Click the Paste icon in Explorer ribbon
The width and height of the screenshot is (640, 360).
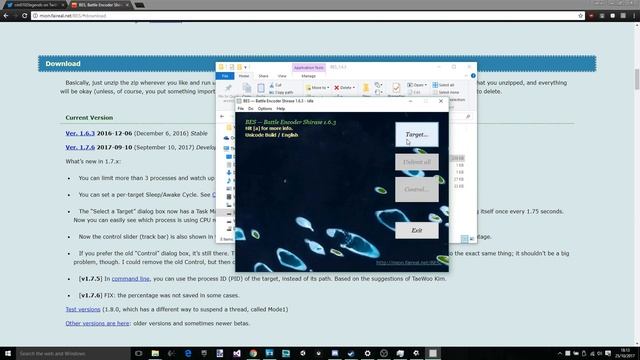(x=261, y=88)
